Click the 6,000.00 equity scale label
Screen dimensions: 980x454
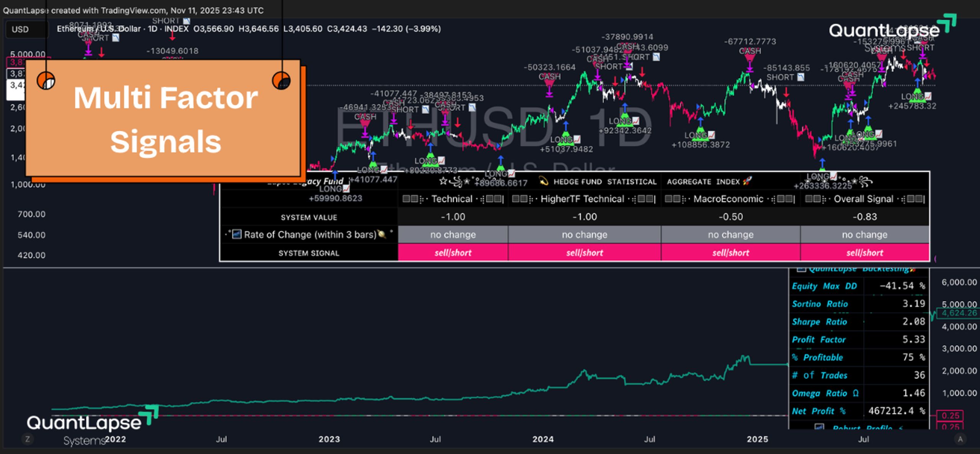(x=959, y=282)
